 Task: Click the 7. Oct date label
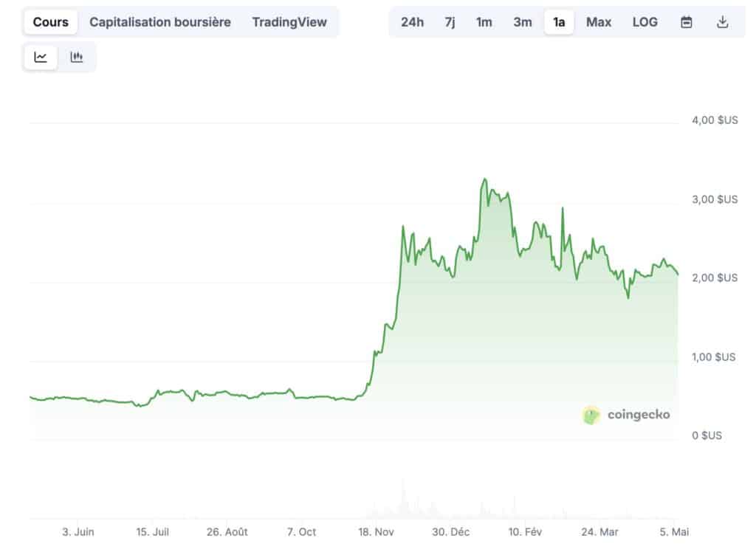coord(301,532)
